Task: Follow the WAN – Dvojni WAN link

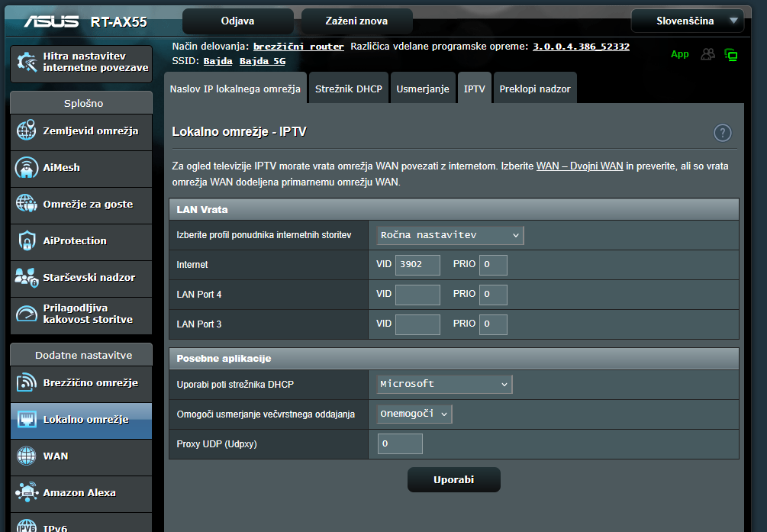Action: (x=579, y=166)
